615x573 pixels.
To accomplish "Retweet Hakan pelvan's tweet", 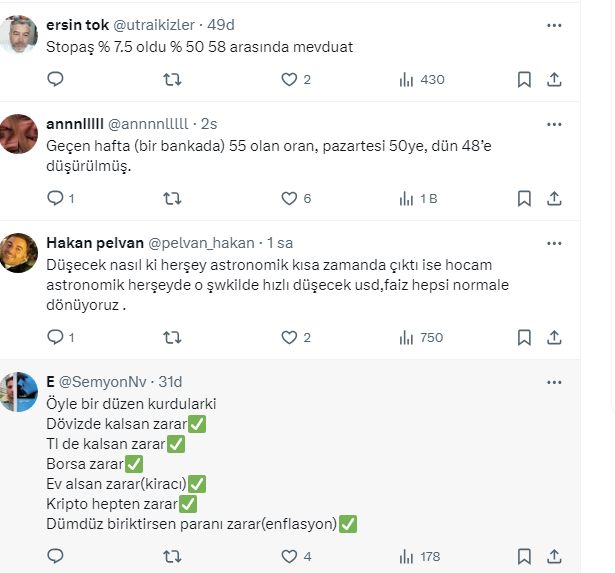I will click(172, 337).
